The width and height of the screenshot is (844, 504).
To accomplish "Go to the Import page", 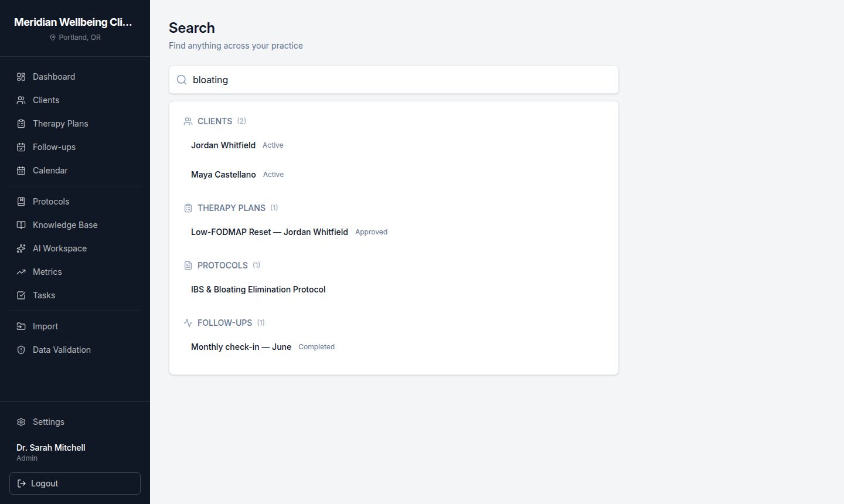I will click(75, 326).
